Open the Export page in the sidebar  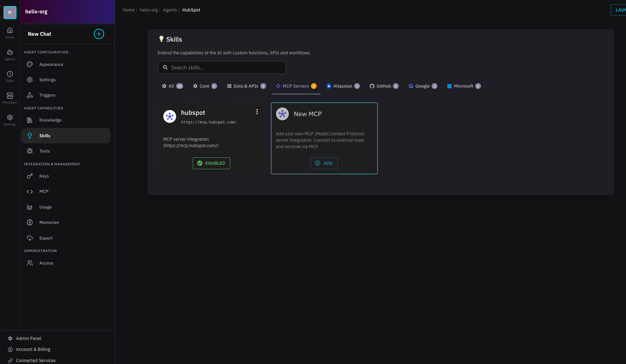(46, 238)
